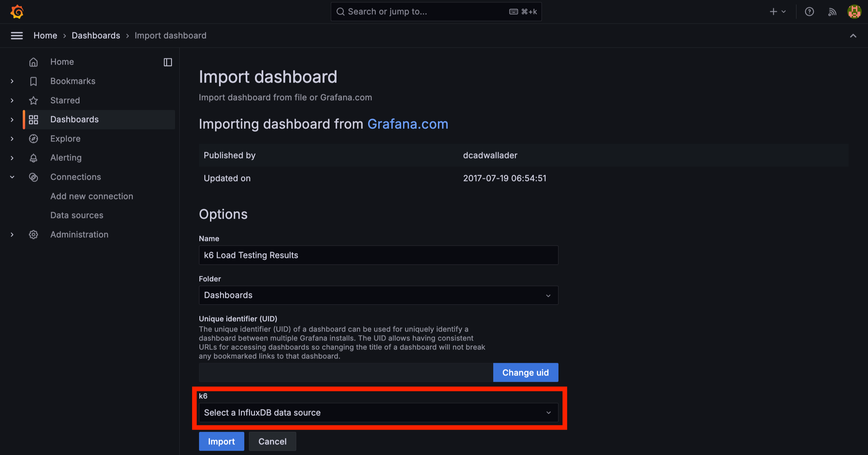The image size is (868, 455).
Task: Expand the Starred section arrow
Action: 12,101
